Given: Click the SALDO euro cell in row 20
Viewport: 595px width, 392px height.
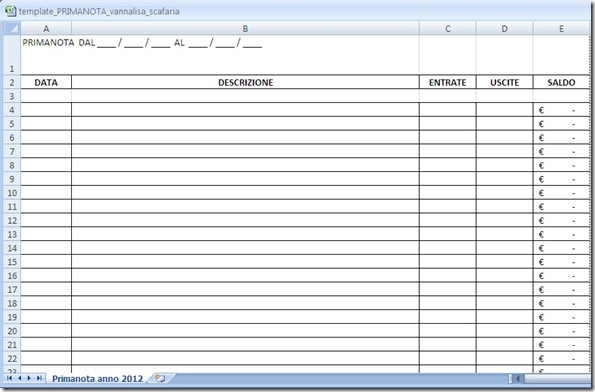Looking at the screenshot, I should [x=561, y=331].
